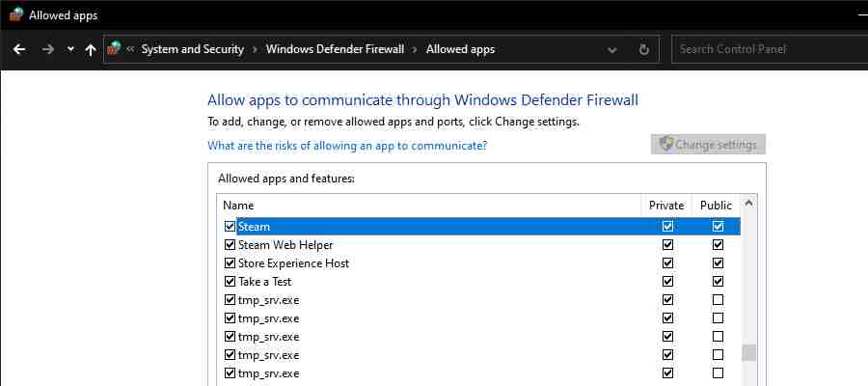Viewport: 868px width, 386px height.
Task: Open the recent locations dropdown arrow
Action: click(70, 49)
